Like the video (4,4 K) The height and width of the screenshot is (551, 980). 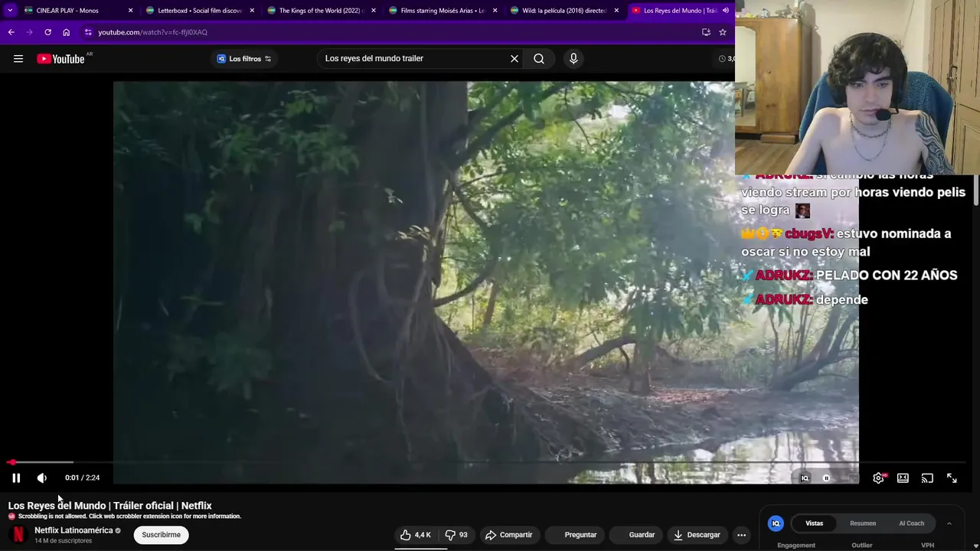pyautogui.click(x=416, y=535)
